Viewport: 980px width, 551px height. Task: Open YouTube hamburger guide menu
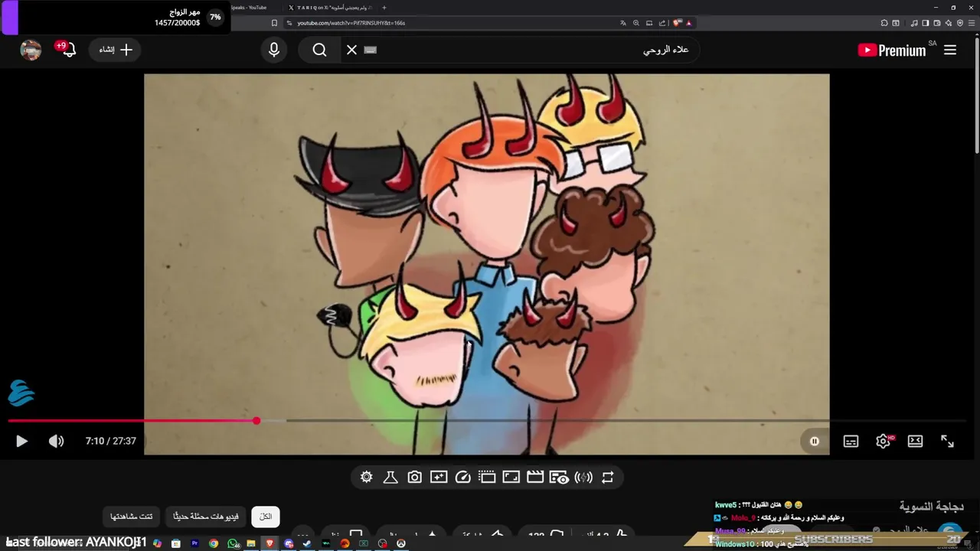(950, 50)
